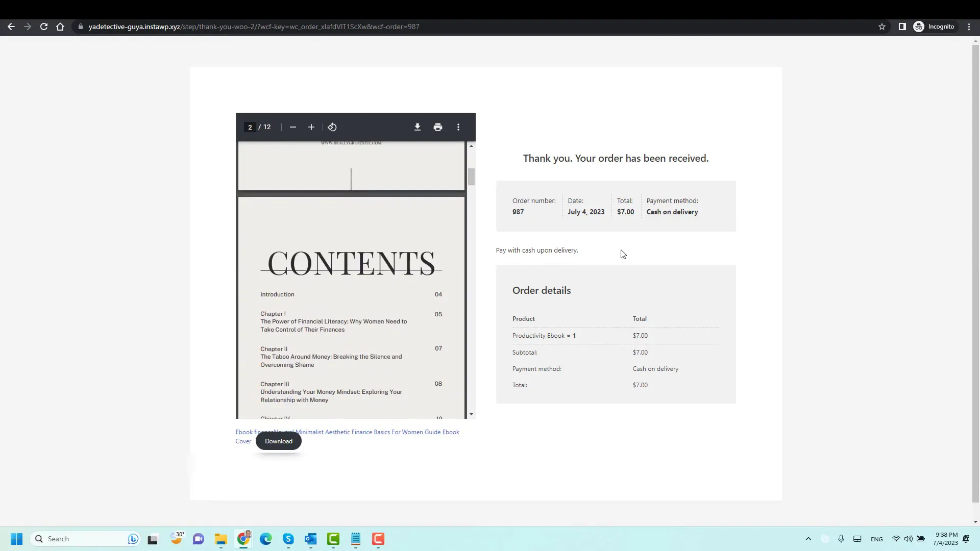Toggle the browser side panel
The height and width of the screenshot is (551, 980).
[902, 27]
